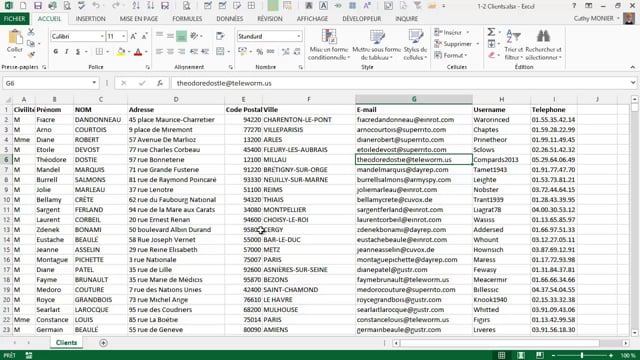This screenshot has height=360, width=640.
Task: Select the Clients sheet tab
Action: (66, 342)
